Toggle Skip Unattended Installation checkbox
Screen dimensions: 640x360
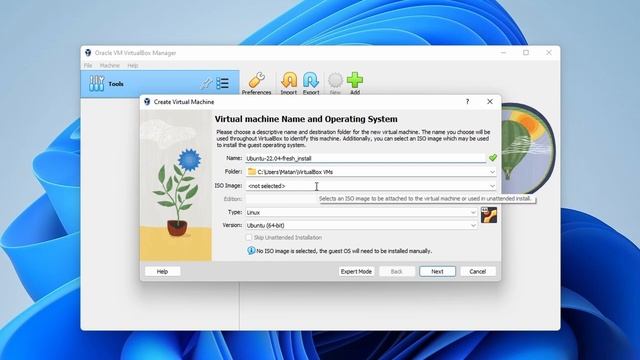(249, 237)
